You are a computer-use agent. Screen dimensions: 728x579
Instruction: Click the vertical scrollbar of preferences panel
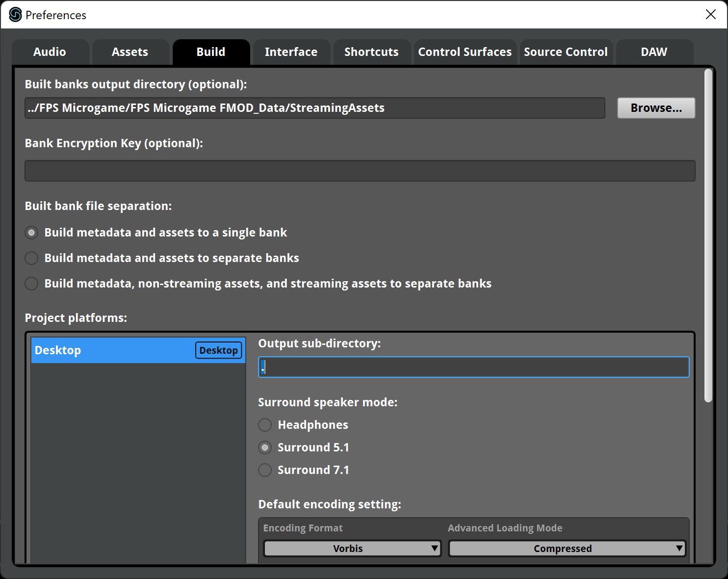[x=708, y=236]
